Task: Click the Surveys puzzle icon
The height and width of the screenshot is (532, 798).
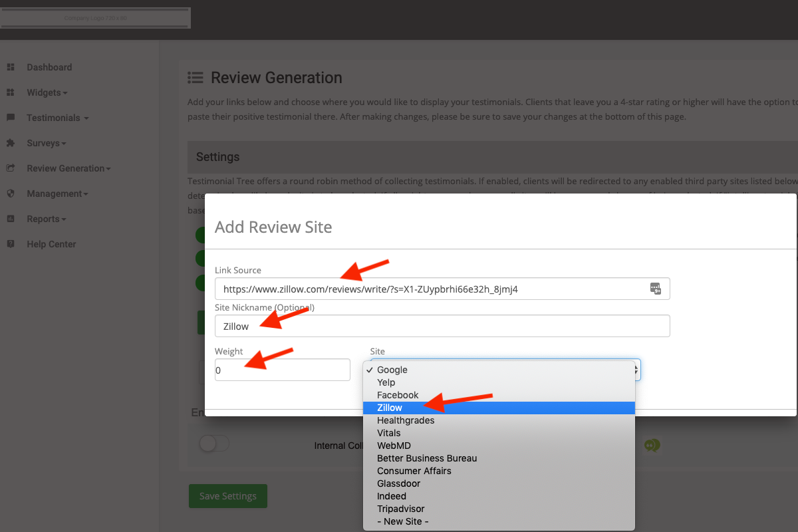Action: click(x=11, y=143)
